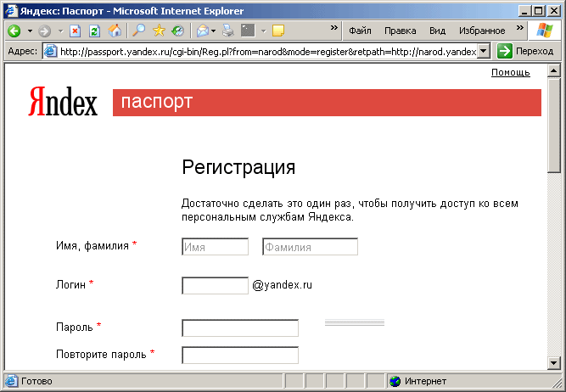
Task: Show hidden toolbar buttons chevron
Action: click(334, 28)
